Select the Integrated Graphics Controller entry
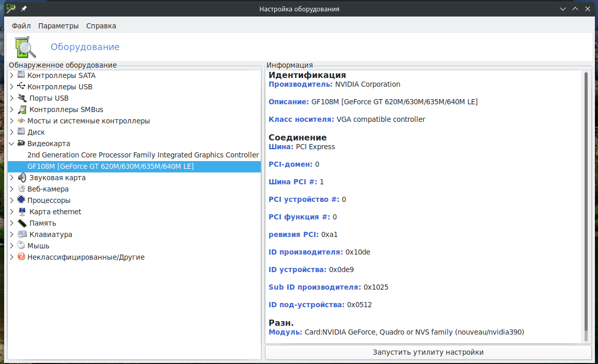The width and height of the screenshot is (598, 364). point(143,155)
